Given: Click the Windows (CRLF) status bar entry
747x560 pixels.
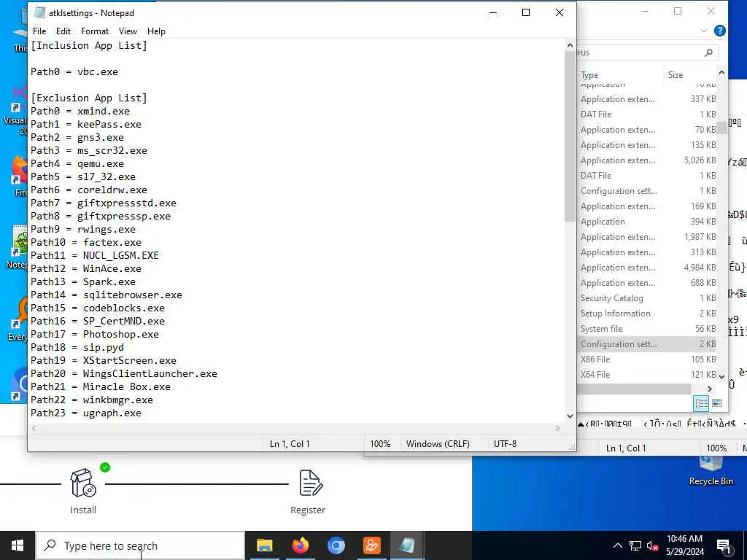Looking at the screenshot, I should pyautogui.click(x=438, y=444).
